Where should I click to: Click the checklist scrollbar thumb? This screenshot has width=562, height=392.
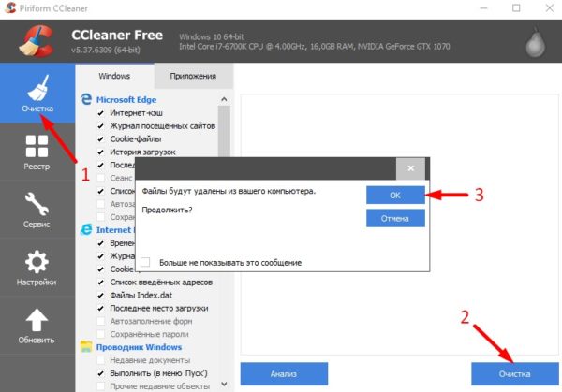(224, 132)
